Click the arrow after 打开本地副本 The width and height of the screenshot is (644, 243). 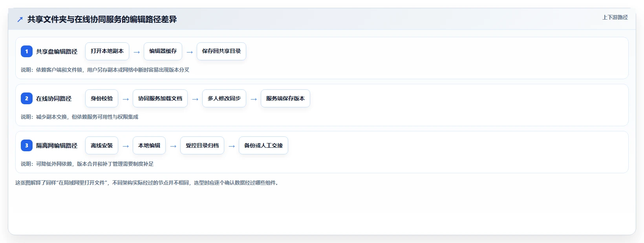(x=137, y=52)
